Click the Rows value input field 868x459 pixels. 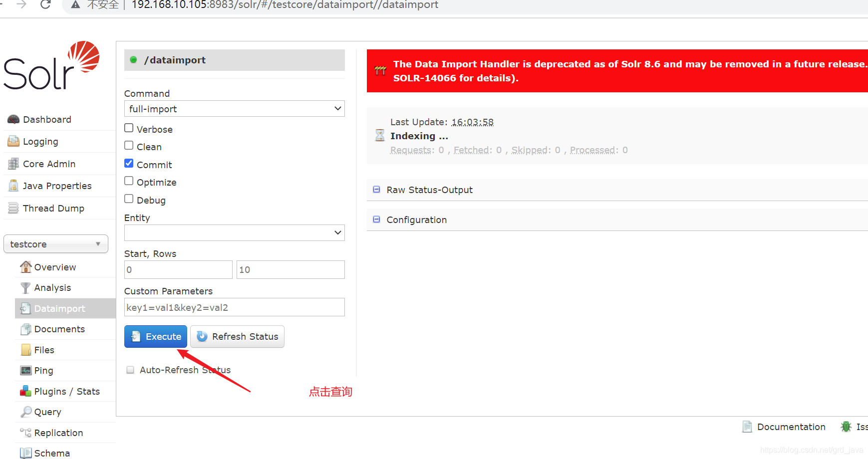click(290, 270)
